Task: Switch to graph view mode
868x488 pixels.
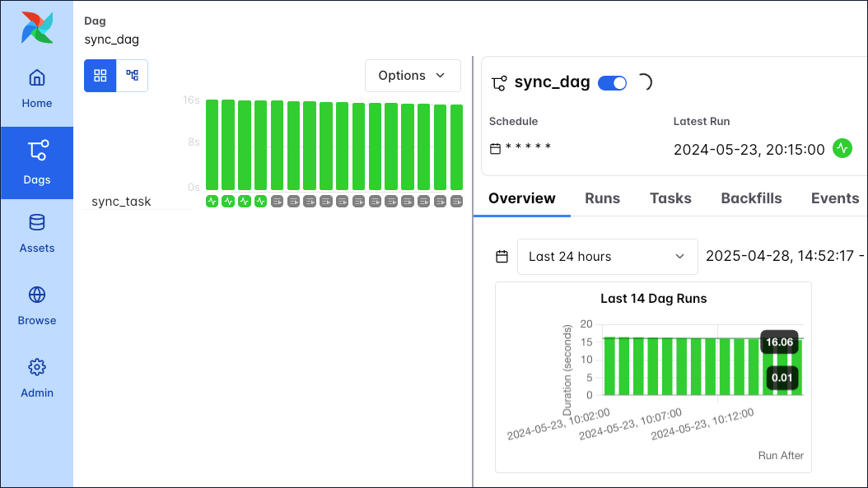Action: pos(130,75)
